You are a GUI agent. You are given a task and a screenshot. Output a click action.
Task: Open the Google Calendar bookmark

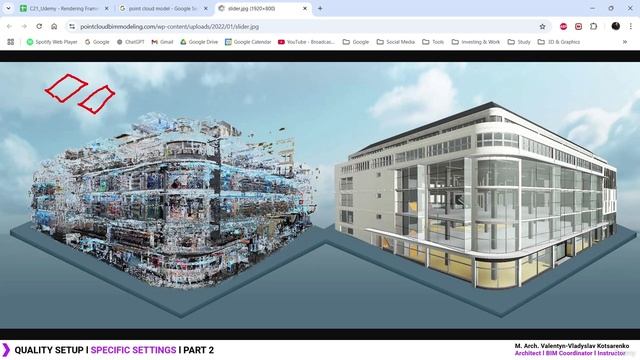tap(248, 42)
